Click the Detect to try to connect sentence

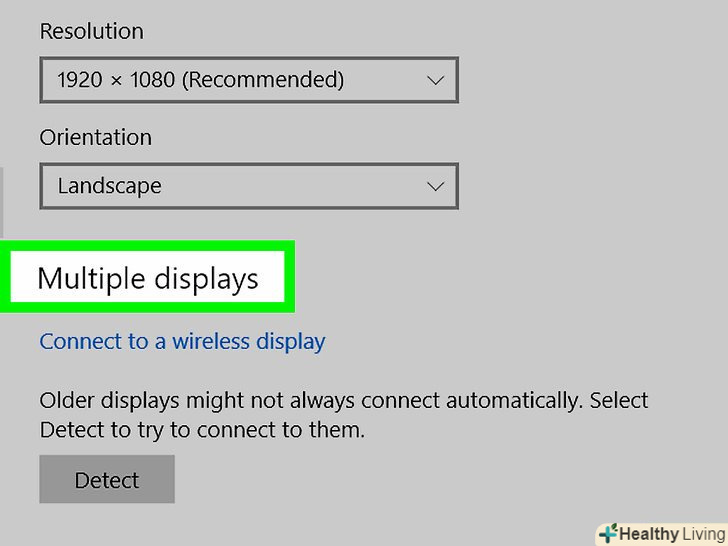202,430
